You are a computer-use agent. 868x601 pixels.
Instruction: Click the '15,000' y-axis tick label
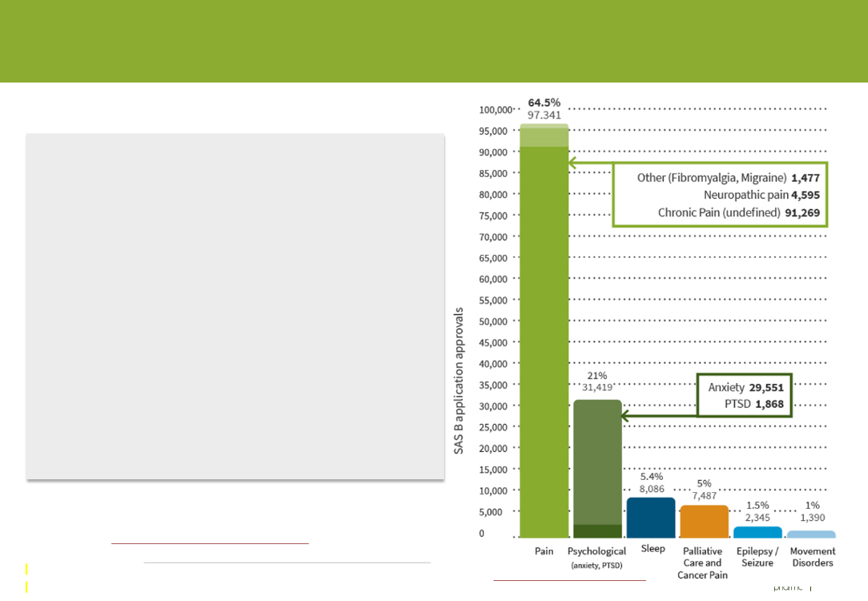tap(493, 470)
